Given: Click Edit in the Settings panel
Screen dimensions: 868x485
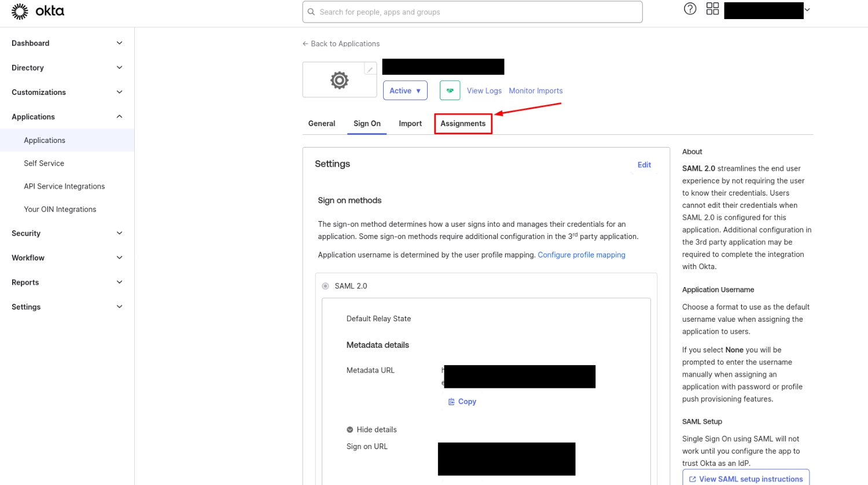Looking at the screenshot, I should [x=644, y=165].
